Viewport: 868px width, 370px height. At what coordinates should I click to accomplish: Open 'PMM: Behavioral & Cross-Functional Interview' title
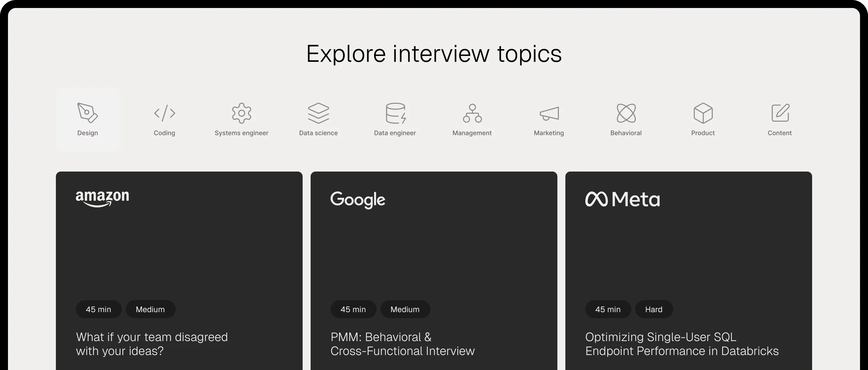(x=403, y=344)
